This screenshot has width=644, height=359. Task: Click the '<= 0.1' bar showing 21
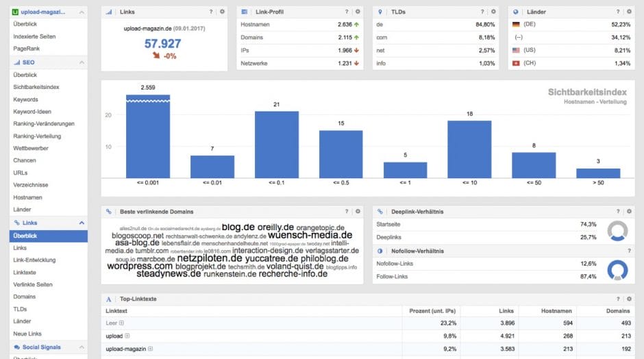click(277, 144)
